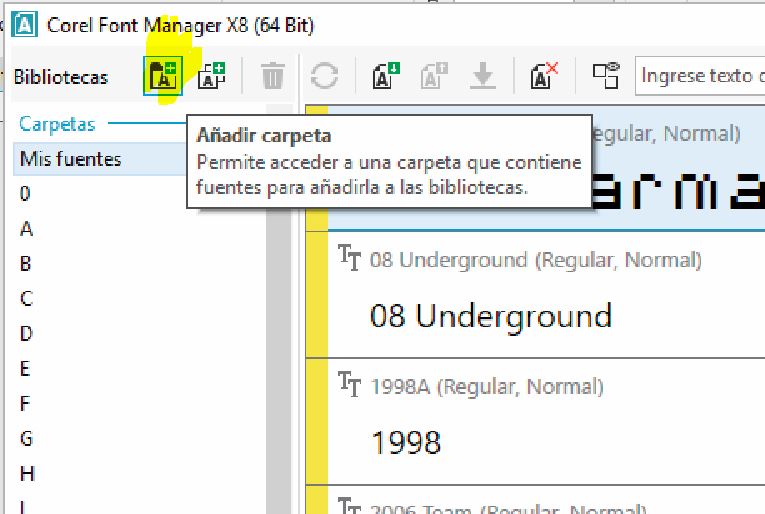The width and height of the screenshot is (765, 514).
Task: Click the grey download arrow icon
Action: coord(483,76)
